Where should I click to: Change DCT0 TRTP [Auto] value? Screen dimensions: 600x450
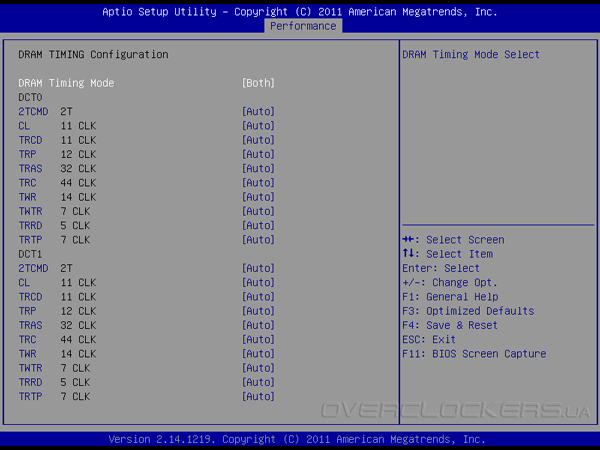258,240
